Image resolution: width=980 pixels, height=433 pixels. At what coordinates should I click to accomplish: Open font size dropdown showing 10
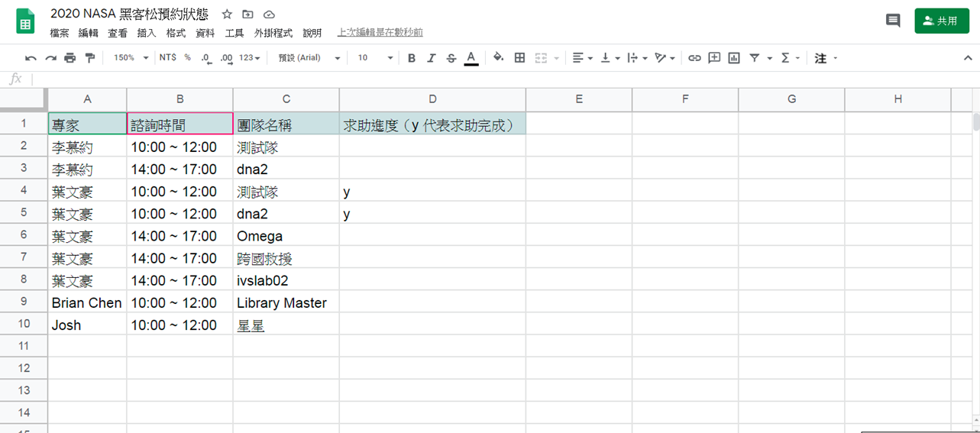(x=375, y=58)
